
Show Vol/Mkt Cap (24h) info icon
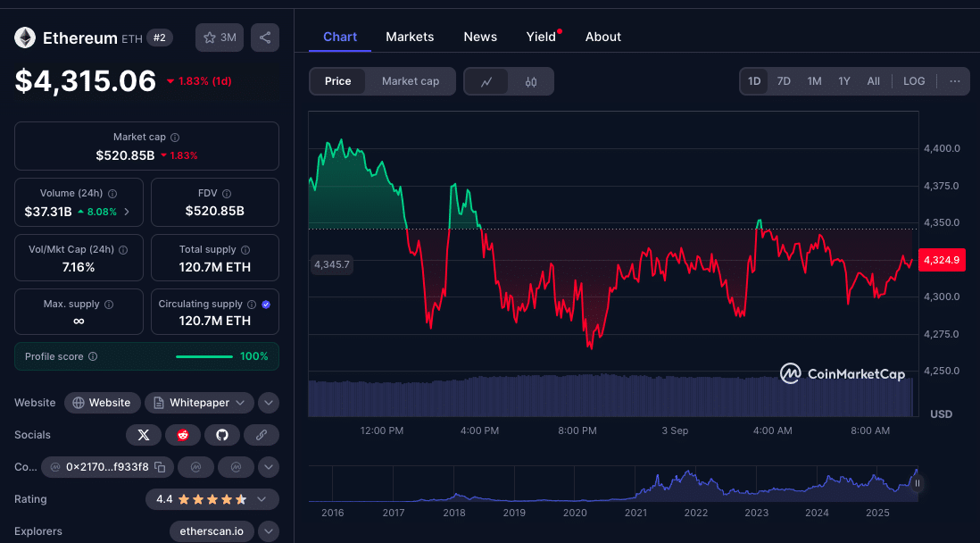tap(123, 249)
